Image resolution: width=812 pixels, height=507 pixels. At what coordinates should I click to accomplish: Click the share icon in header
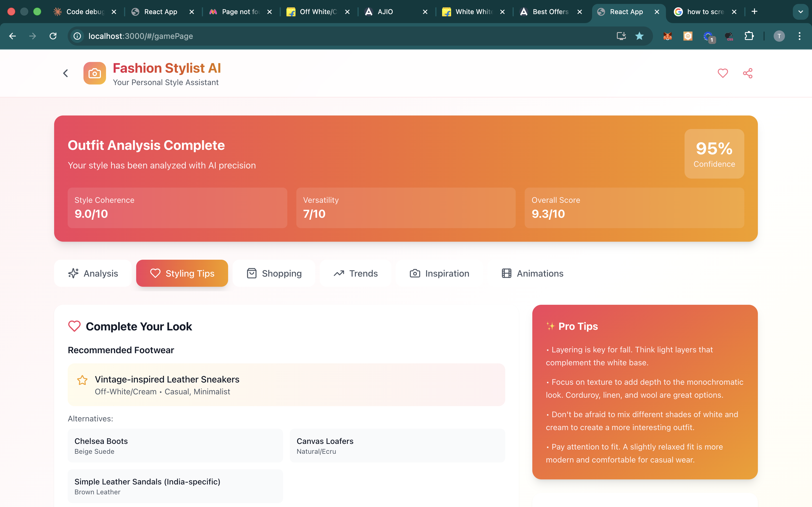tap(747, 73)
